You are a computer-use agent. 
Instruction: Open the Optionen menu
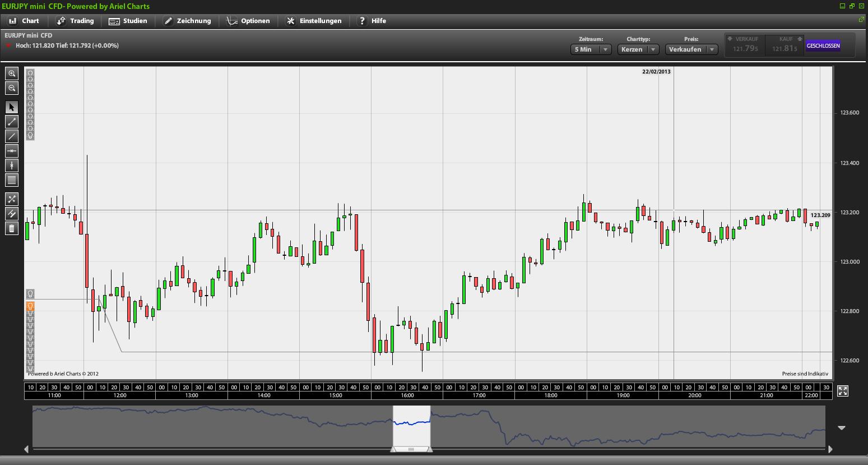pyautogui.click(x=248, y=21)
